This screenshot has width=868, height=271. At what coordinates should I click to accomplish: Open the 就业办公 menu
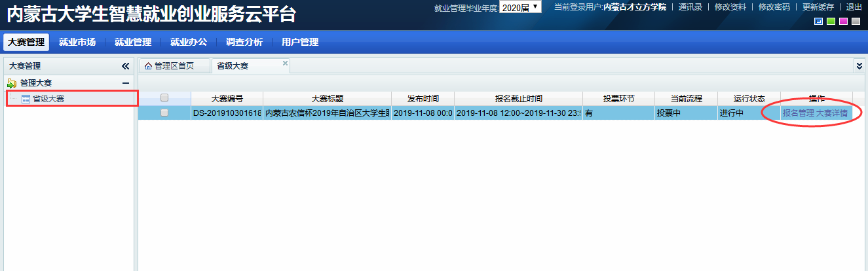(189, 43)
